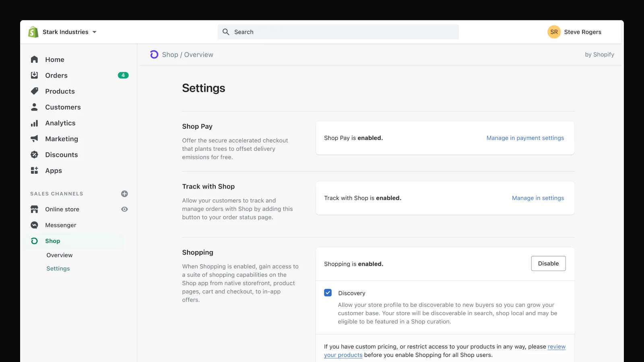Click the SALES CHANNELS section label
The image size is (644, 362).
[57, 194]
